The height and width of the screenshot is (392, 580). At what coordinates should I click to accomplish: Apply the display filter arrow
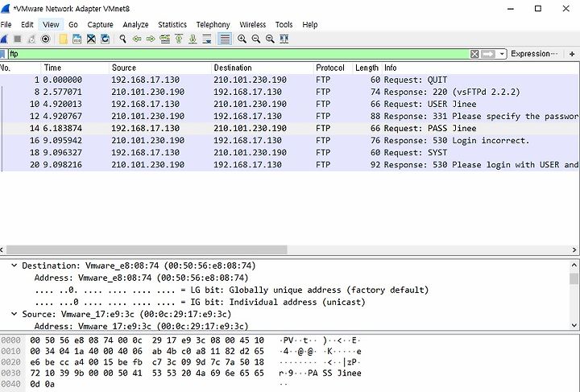pos(488,54)
